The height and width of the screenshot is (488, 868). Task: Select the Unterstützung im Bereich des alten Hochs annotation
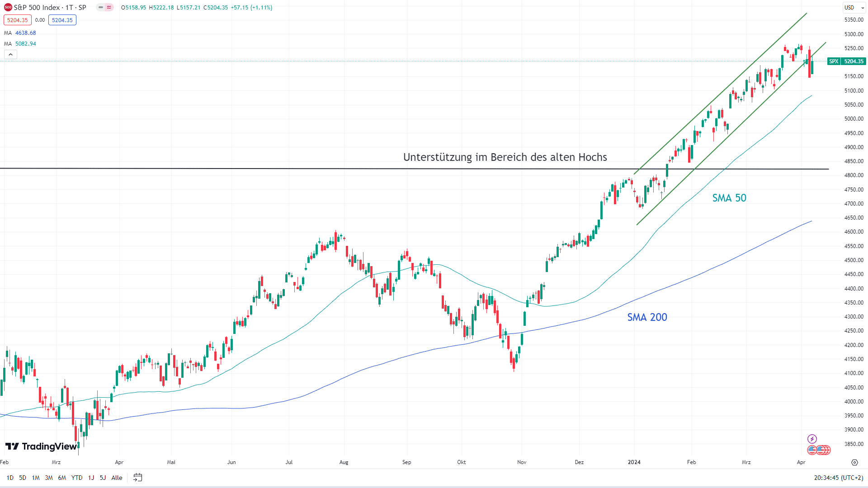click(505, 157)
